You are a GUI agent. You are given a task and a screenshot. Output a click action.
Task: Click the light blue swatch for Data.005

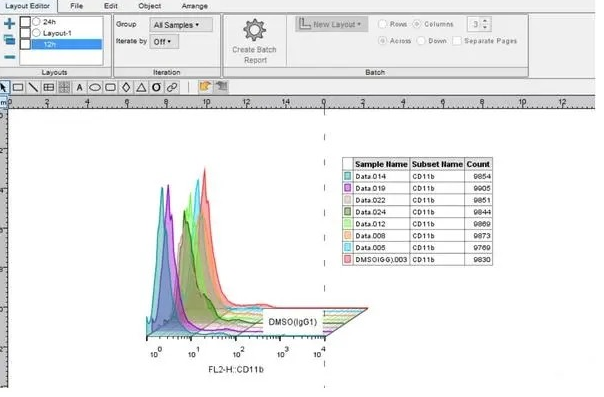tap(348, 248)
